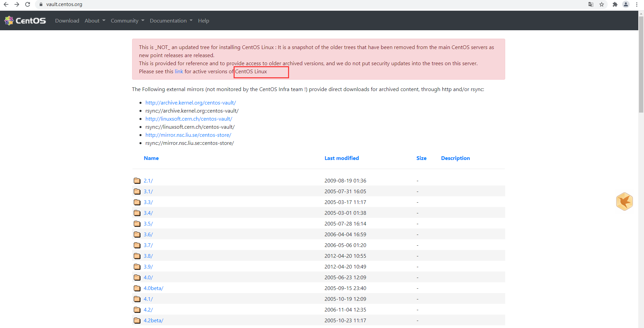Viewport: 644px width, 328px height.
Task: Click the folder icon beside 3.1/
Action: click(x=137, y=192)
